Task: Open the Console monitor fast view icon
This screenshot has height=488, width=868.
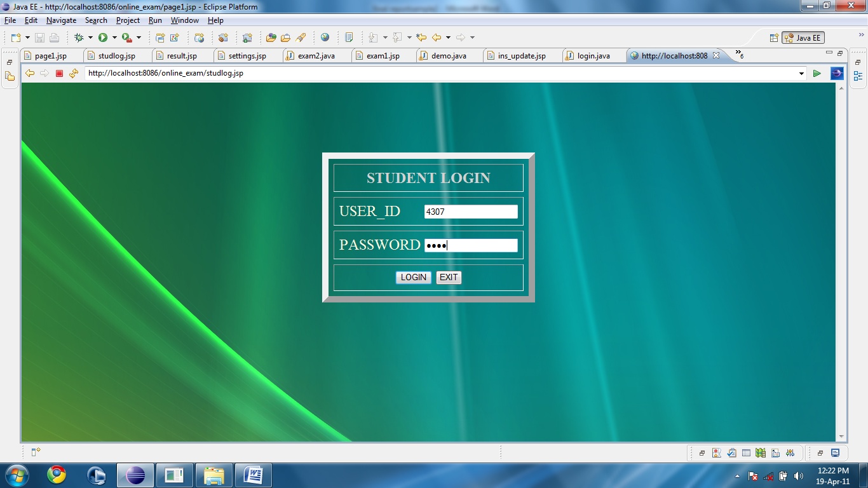Action: pos(835,453)
